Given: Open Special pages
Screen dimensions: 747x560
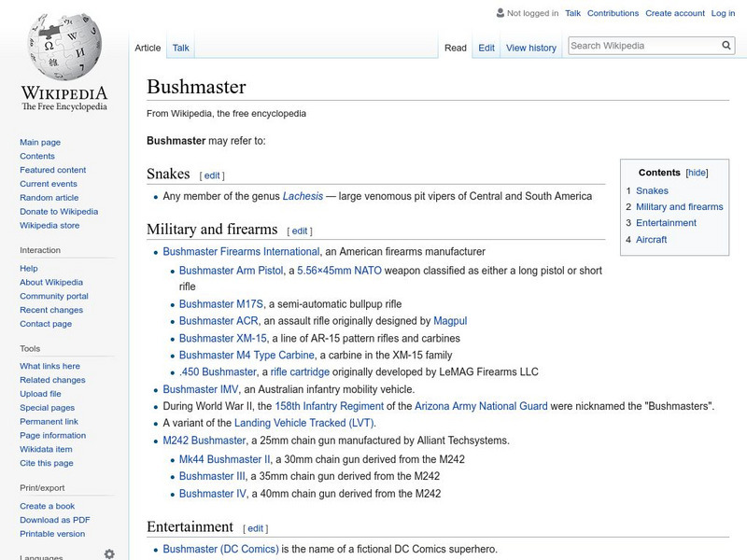Looking at the screenshot, I should point(48,408).
